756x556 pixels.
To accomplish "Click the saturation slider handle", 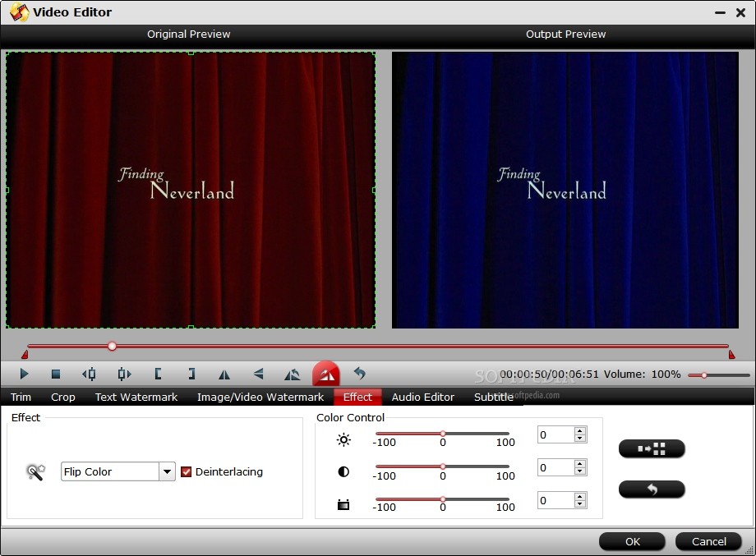I will tap(443, 499).
